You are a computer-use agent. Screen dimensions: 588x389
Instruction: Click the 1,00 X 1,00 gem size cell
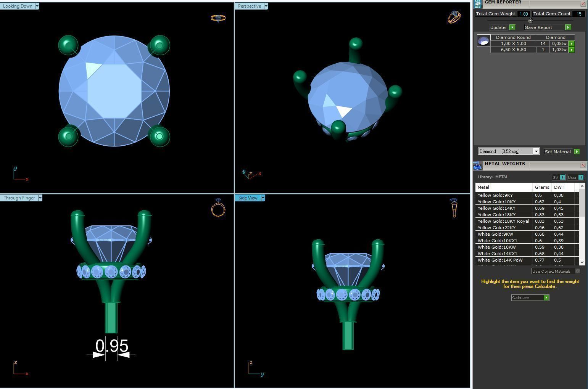click(x=513, y=43)
